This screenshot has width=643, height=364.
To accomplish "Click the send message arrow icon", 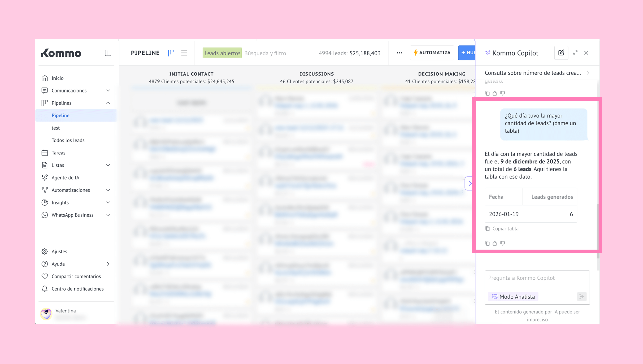I will pyautogui.click(x=582, y=296).
